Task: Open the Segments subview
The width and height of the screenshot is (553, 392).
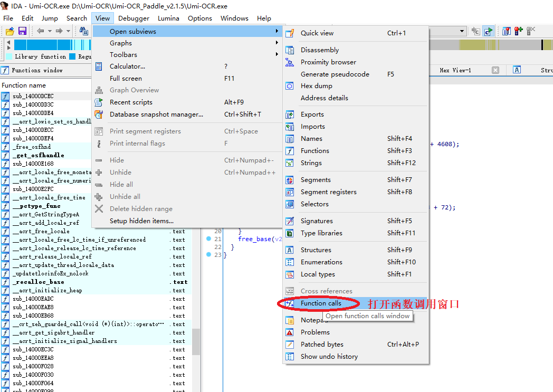Action: (x=356, y=180)
